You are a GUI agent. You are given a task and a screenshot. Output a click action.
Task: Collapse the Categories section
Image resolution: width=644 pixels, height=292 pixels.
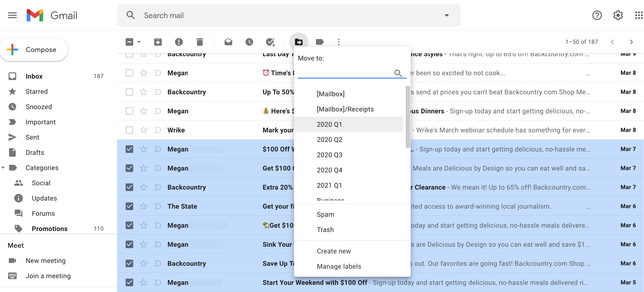point(3,168)
